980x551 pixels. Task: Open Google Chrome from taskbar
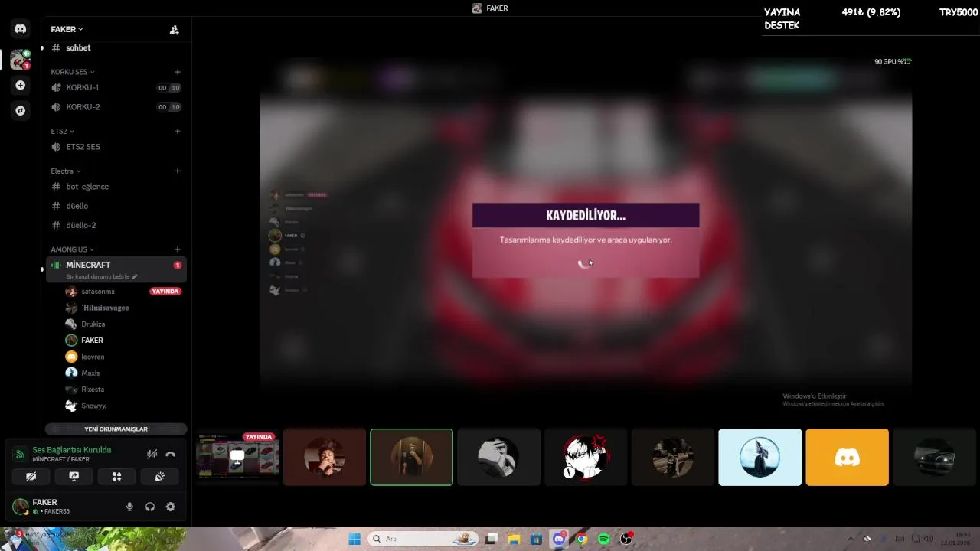581,539
